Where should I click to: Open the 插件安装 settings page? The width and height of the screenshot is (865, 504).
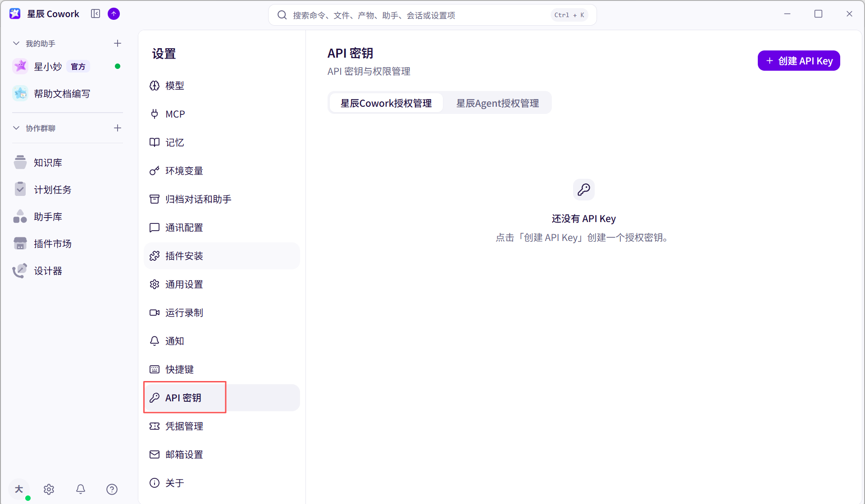(x=222, y=256)
